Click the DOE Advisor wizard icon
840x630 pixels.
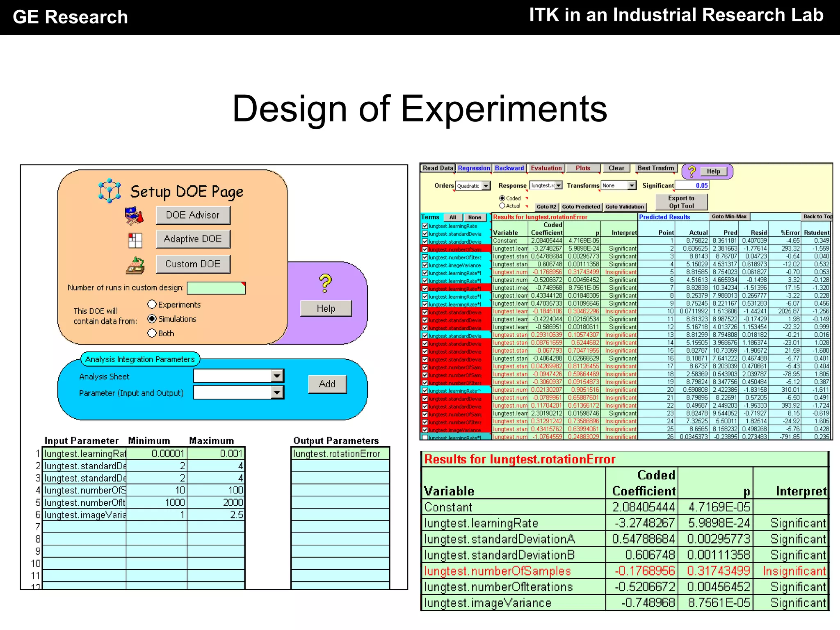pyautogui.click(x=134, y=215)
